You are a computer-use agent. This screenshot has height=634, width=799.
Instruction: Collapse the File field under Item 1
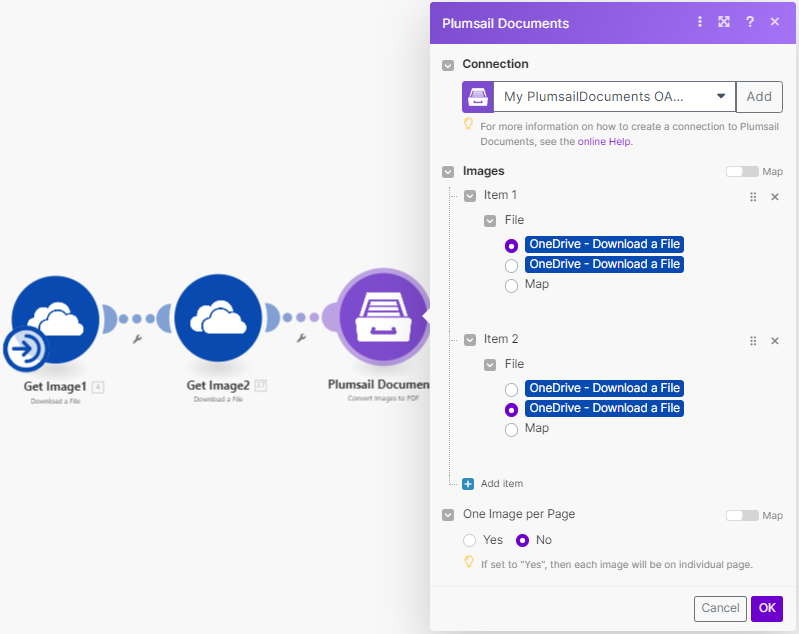click(490, 221)
